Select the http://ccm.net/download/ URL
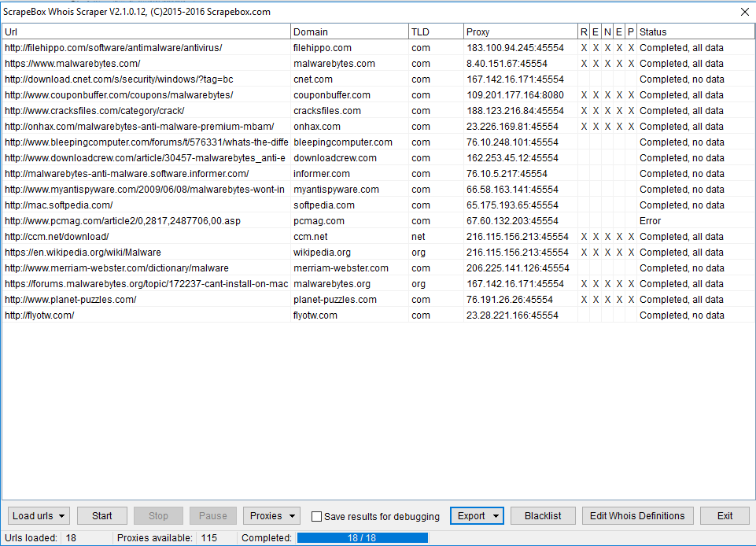This screenshot has width=756, height=546. (57, 236)
